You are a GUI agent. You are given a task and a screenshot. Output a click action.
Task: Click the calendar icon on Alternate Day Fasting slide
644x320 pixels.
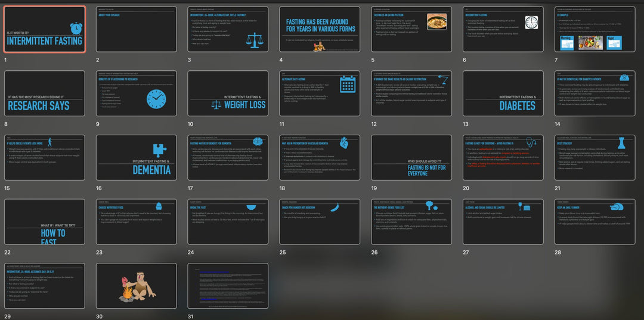click(x=347, y=85)
